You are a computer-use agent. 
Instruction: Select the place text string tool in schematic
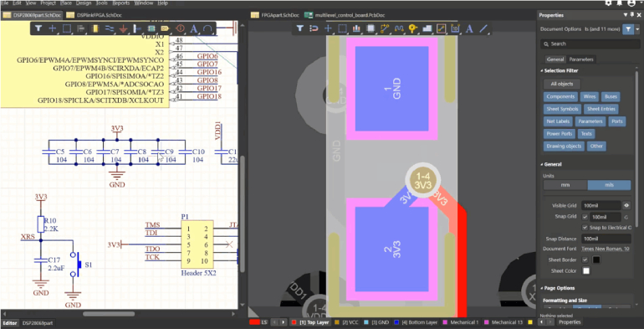click(193, 28)
